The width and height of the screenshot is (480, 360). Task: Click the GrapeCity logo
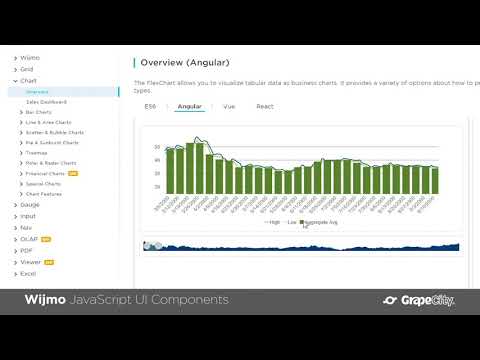pyautogui.click(x=419, y=300)
